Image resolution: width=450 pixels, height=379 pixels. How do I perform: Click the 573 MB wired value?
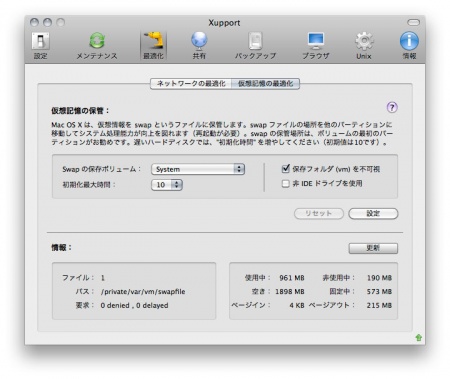tap(379, 292)
